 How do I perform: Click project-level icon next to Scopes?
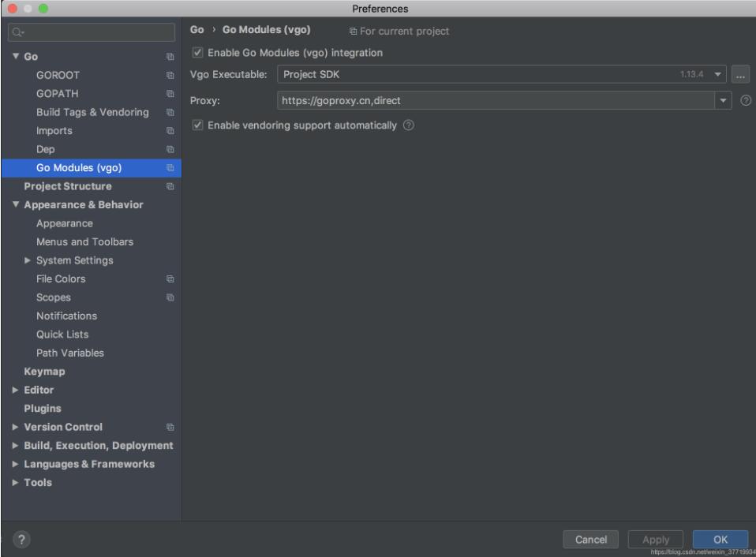(170, 297)
